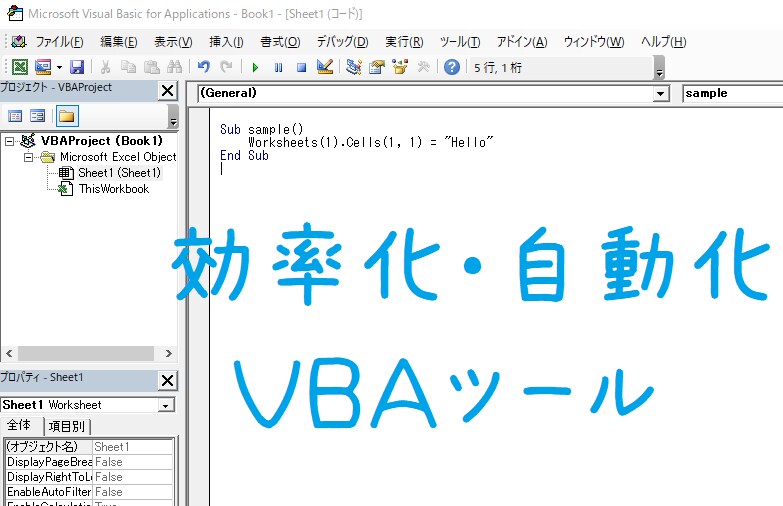Image resolution: width=783 pixels, height=506 pixels.
Task: Click project pane scrollbar left arrow
Action: [9, 353]
